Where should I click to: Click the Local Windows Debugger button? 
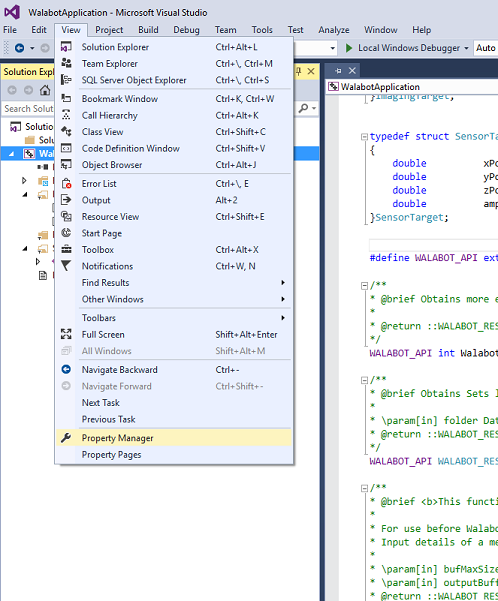pyautogui.click(x=409, y=48)
